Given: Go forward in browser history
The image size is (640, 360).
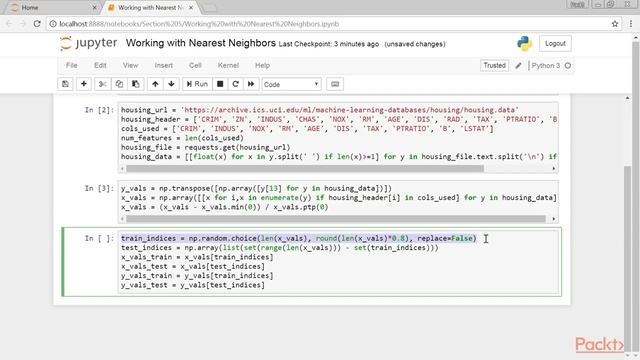Looking at the screenshot, I should click(x=23, y=24).
